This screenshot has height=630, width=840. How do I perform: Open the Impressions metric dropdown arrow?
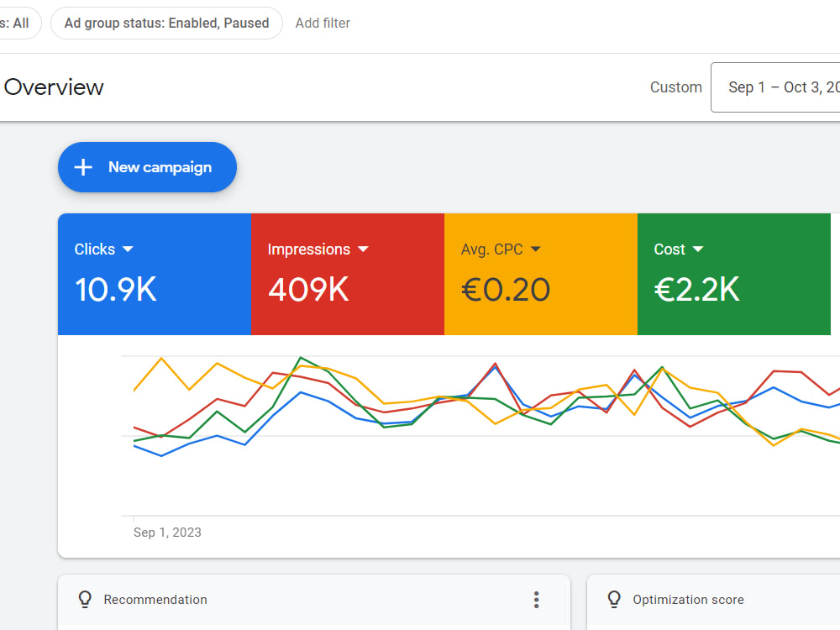(x=363, y=249)
